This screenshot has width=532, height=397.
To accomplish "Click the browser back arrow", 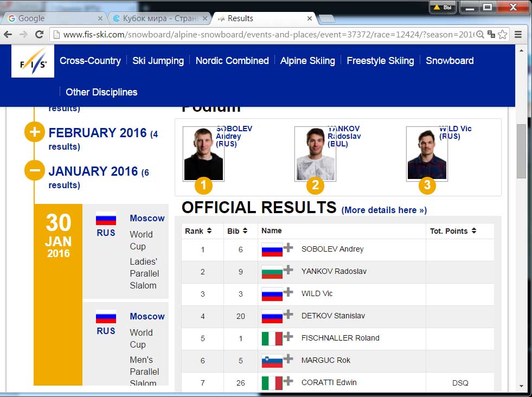I will pos(9,34).
